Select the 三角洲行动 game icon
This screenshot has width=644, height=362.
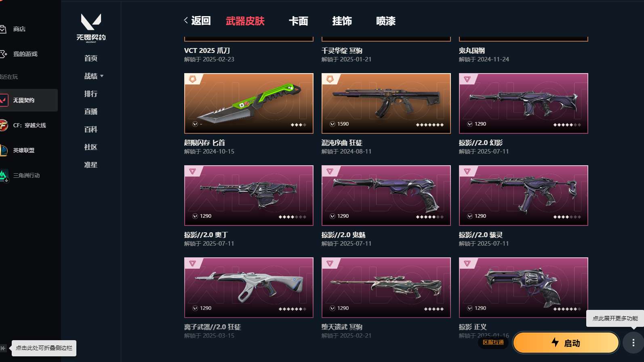pos(4,175)
